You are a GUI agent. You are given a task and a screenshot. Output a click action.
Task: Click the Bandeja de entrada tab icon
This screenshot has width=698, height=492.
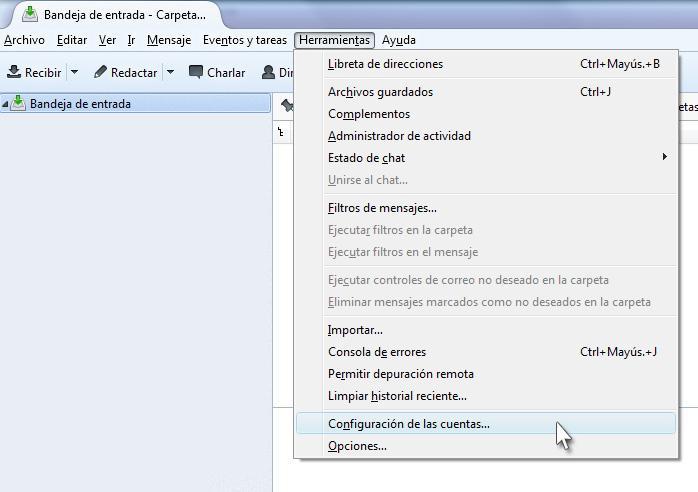click(30, 14)
